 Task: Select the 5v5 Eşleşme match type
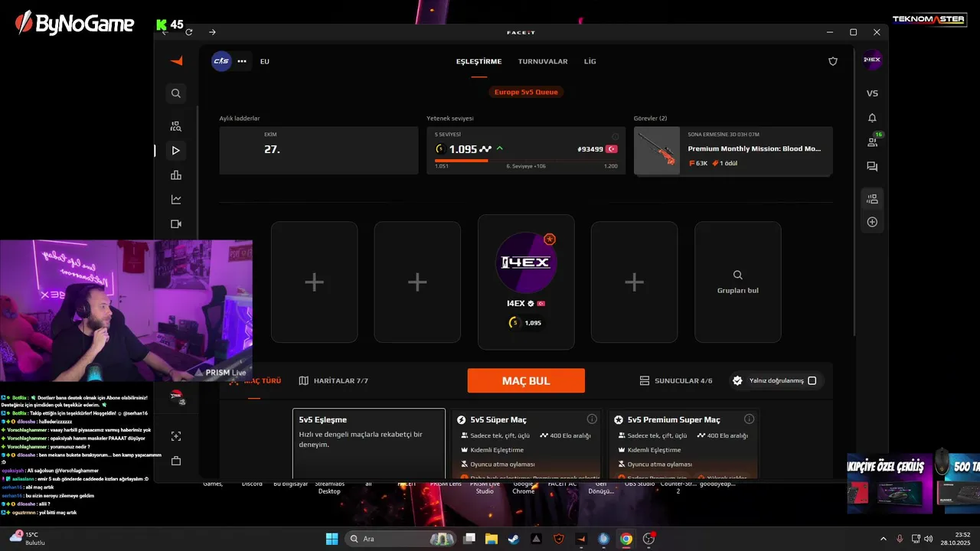(x=368, y=444)
